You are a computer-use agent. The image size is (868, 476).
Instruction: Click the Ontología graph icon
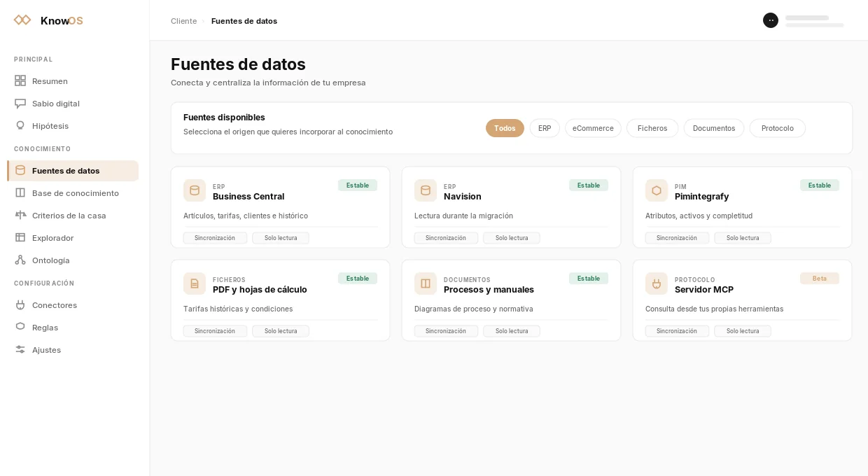[20, 260]
